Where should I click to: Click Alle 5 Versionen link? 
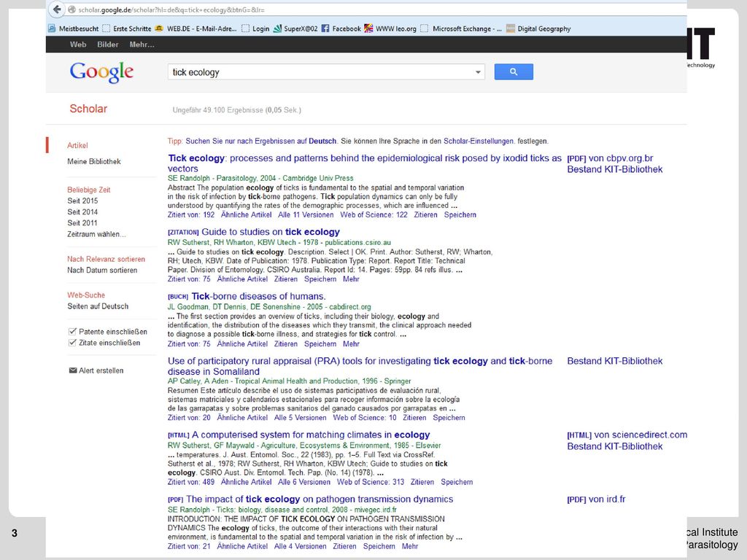pyautogui.click(x=300, y=418)
